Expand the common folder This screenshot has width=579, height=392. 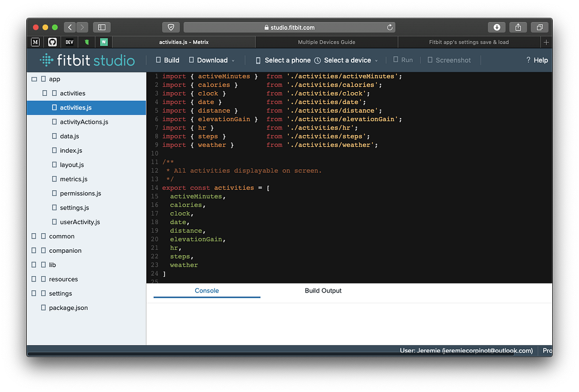click(x=34, y=236)
